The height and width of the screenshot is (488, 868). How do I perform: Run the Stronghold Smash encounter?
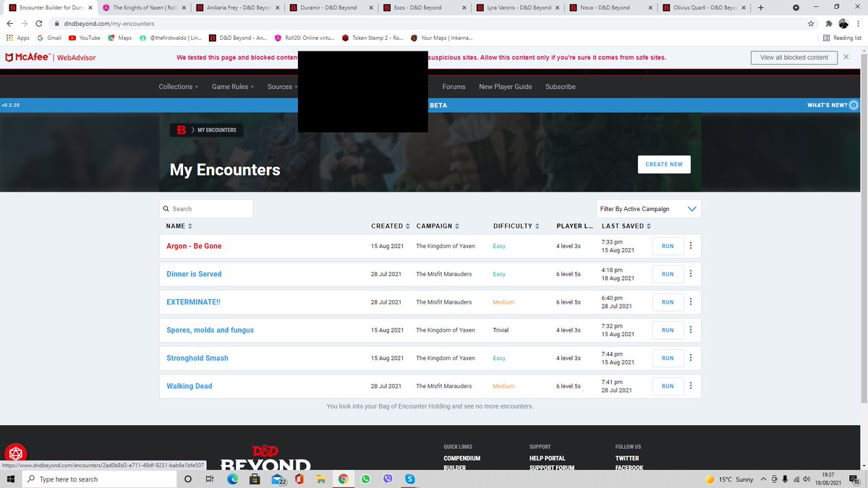point(668,358)
